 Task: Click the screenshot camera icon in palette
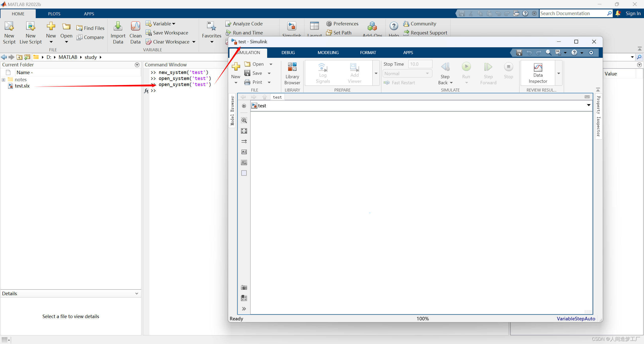244,287
